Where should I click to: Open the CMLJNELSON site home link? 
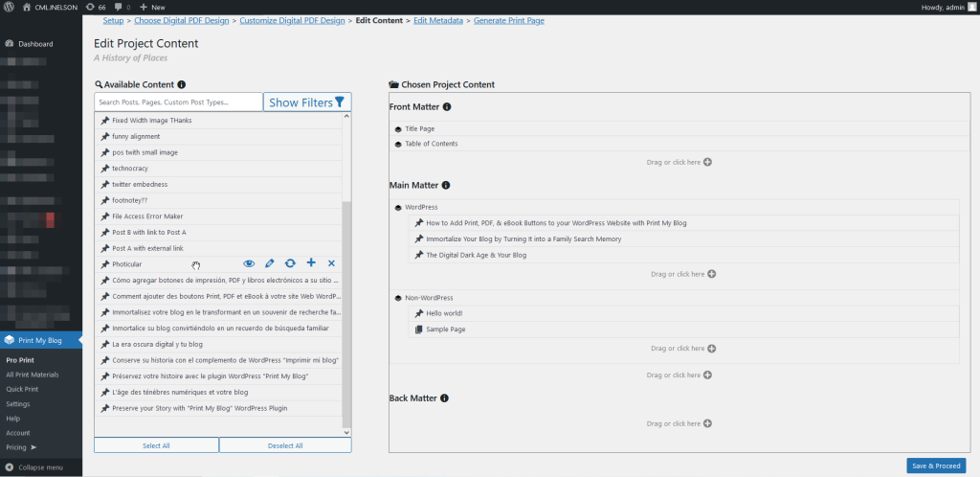[x=50, y=7]
